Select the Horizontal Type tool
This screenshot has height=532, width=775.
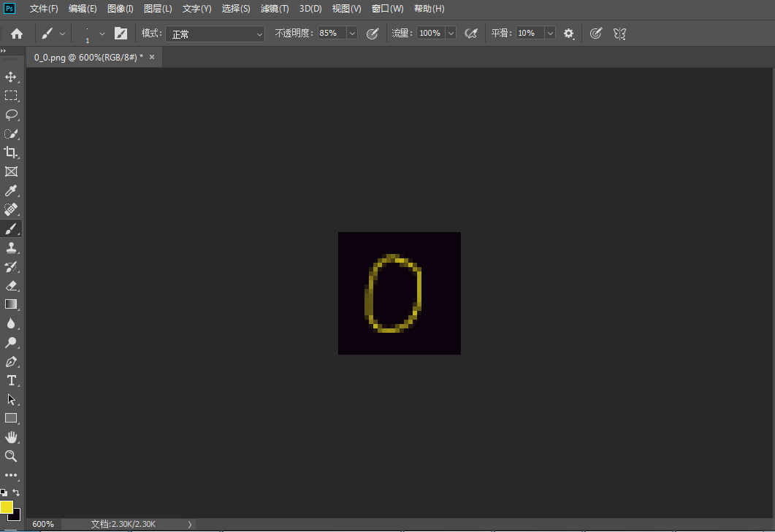(x=11, y=380)
